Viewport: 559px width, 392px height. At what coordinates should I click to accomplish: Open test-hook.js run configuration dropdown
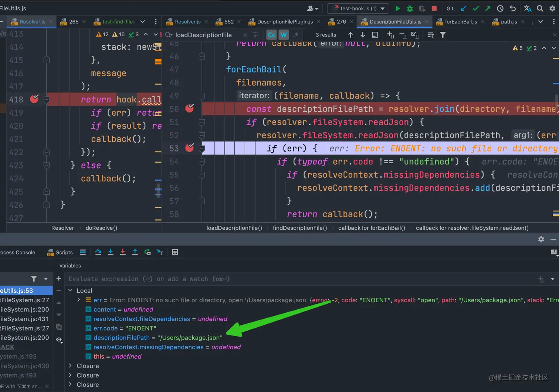tap(358, 8)
